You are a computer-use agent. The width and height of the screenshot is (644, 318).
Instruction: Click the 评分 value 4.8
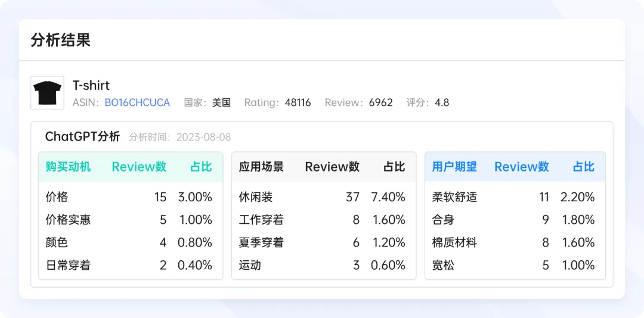[442, 102]
